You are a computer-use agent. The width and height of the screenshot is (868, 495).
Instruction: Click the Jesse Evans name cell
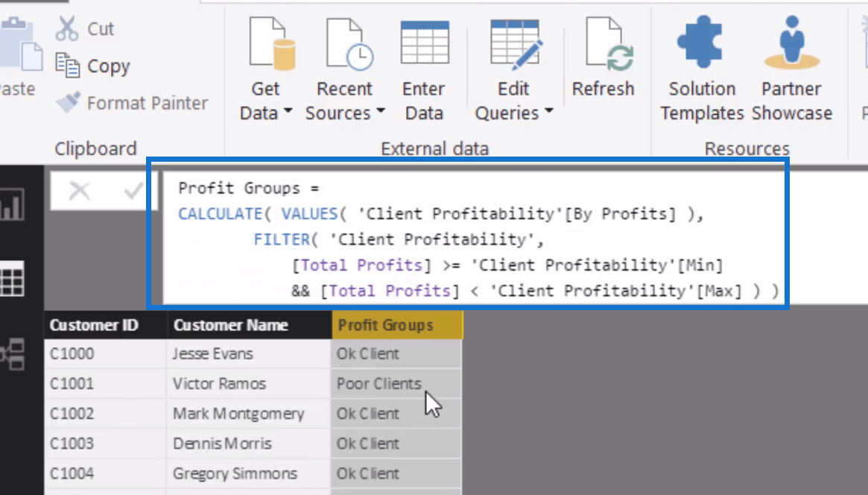(x=248, y=354)
